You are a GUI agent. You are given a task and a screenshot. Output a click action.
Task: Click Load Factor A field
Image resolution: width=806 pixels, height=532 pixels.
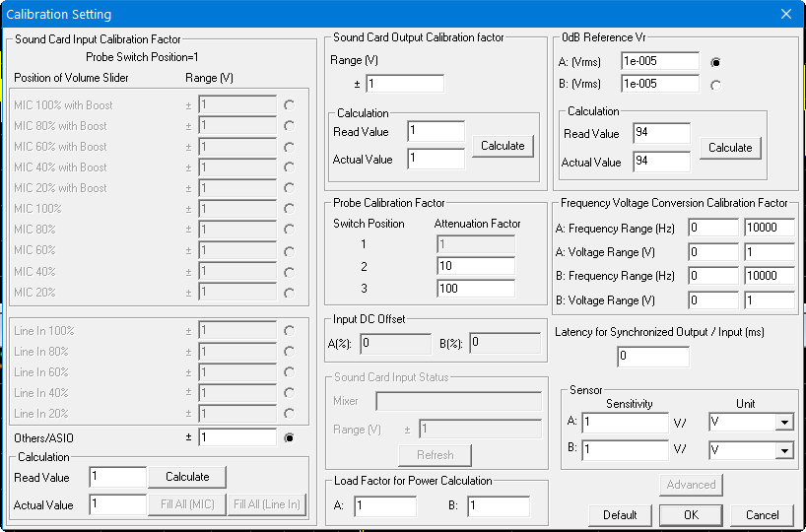(x=385, y=506)
